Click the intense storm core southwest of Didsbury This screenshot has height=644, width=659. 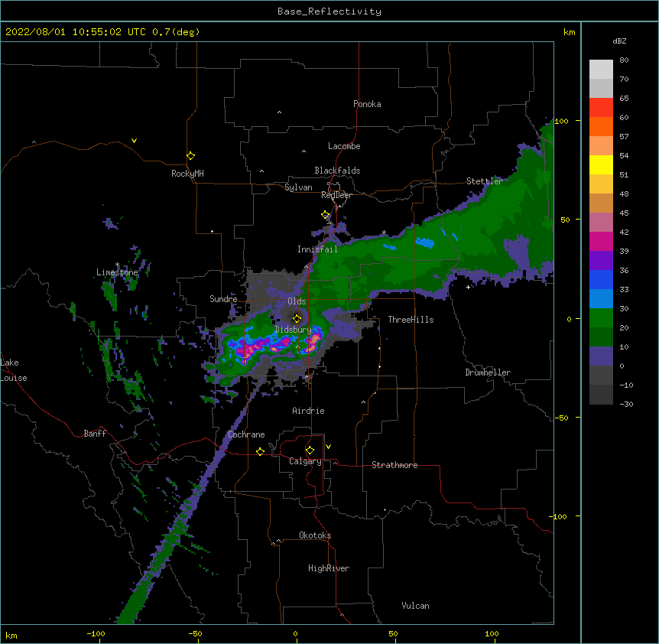(247, 351)
